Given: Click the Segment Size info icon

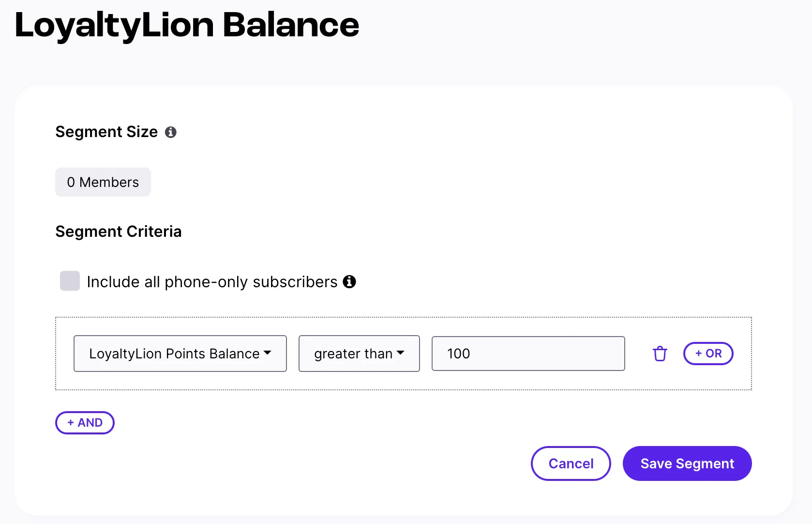Looking at the screenshot, I should tap(170, 132).
